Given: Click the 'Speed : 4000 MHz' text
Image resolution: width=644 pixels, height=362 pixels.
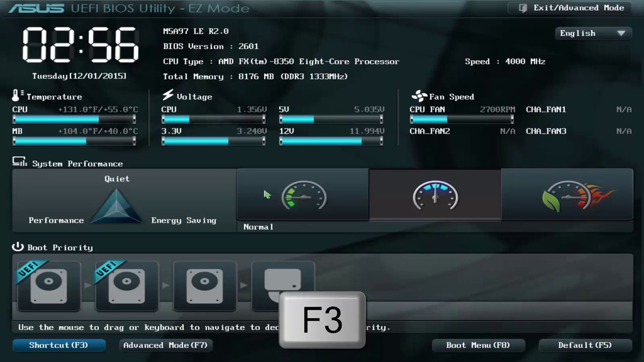Looking at the screenshot, I should pyautogui.click(x=505, y=61).
